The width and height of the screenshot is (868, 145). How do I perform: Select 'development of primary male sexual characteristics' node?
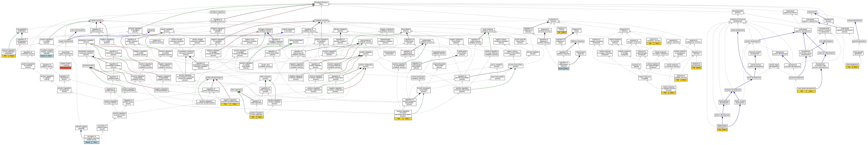pyautogui.click(x=820, y=66)
